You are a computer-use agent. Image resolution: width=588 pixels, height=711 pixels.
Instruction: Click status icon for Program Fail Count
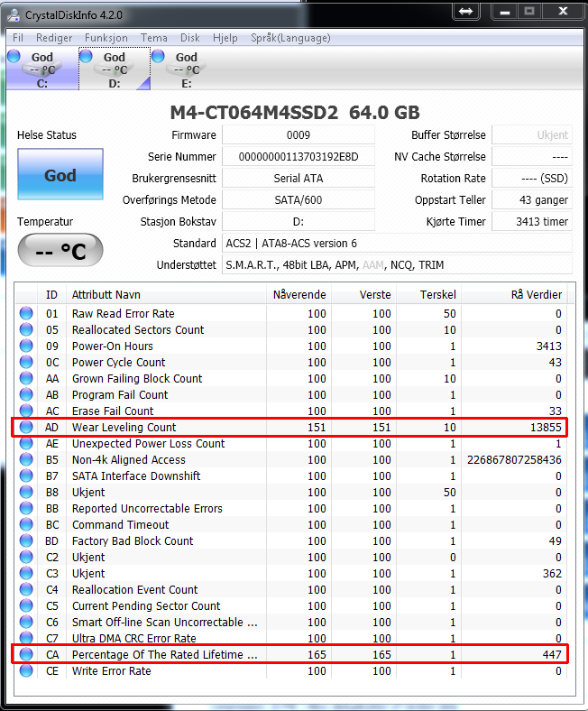point(26,395)
